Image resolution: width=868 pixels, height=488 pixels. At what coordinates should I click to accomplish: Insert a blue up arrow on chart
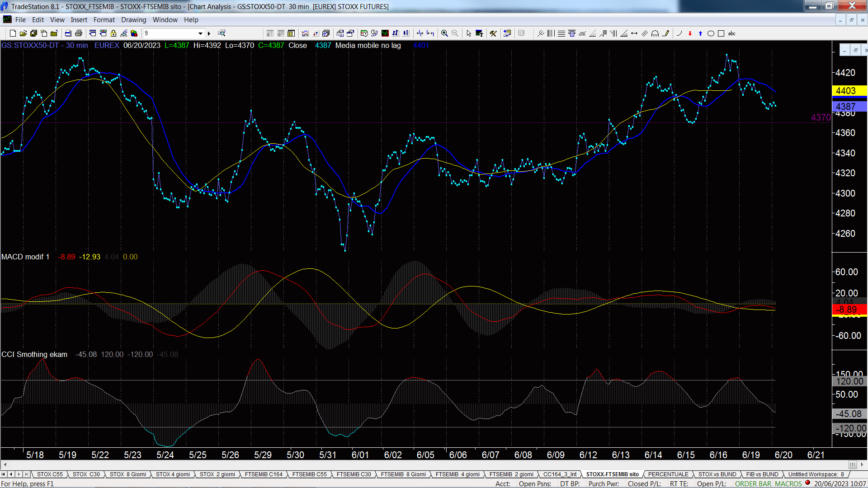tap(700, 33)
